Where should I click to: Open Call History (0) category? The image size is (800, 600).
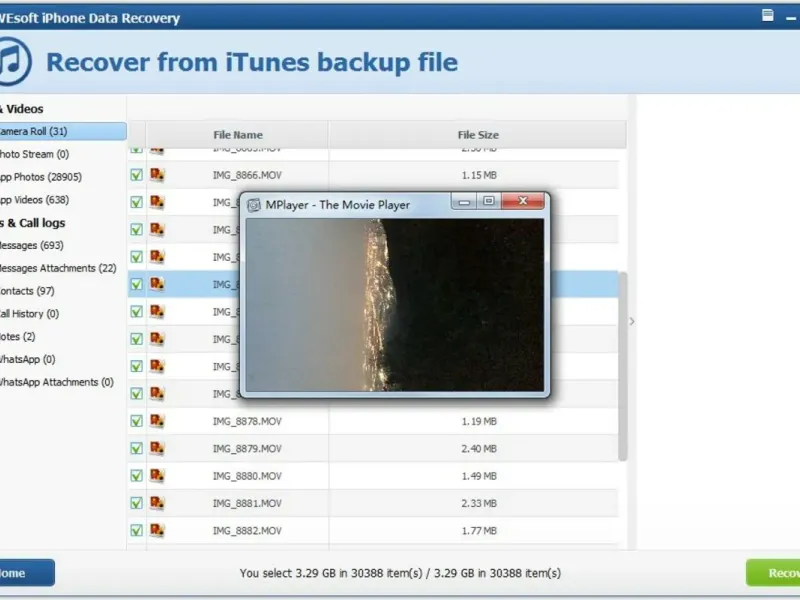point(29,314)
